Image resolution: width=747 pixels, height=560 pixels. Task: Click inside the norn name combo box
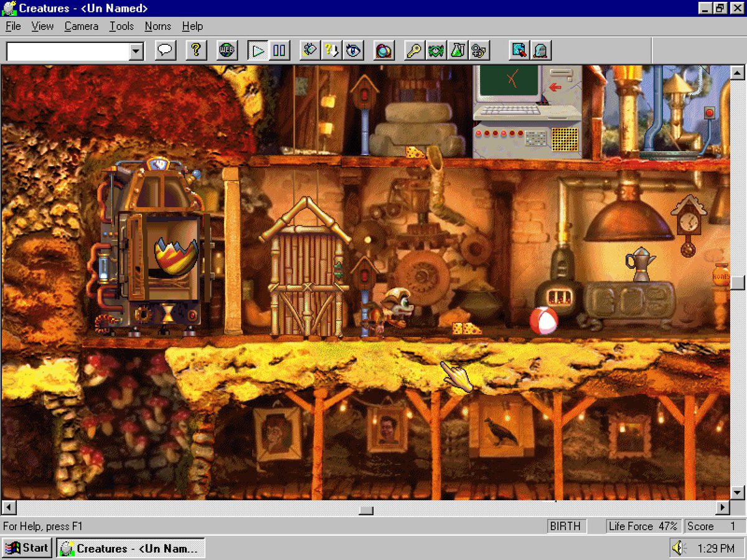point(68,51)
